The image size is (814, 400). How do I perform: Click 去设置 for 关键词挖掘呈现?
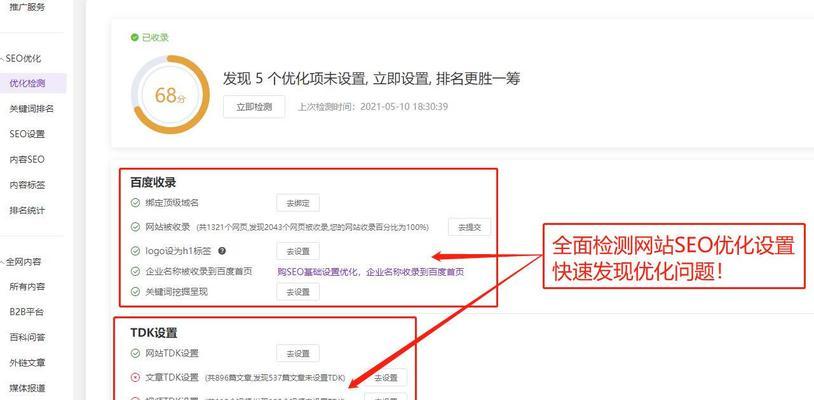(298, 292)
